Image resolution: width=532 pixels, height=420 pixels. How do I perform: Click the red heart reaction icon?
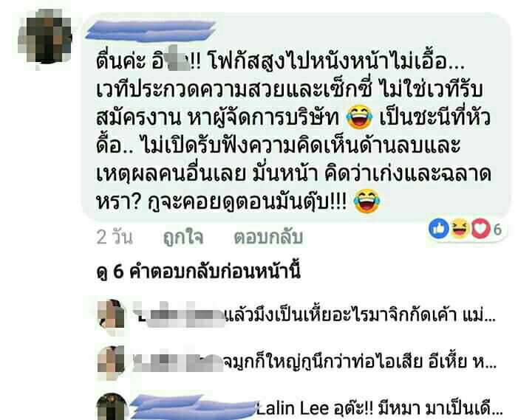pyautogui.click(x=480, y=229)
